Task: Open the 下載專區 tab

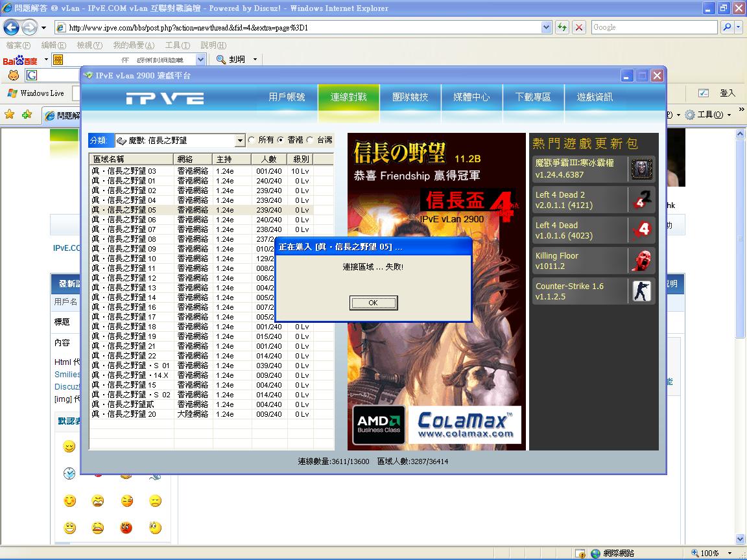Action: 533,97
